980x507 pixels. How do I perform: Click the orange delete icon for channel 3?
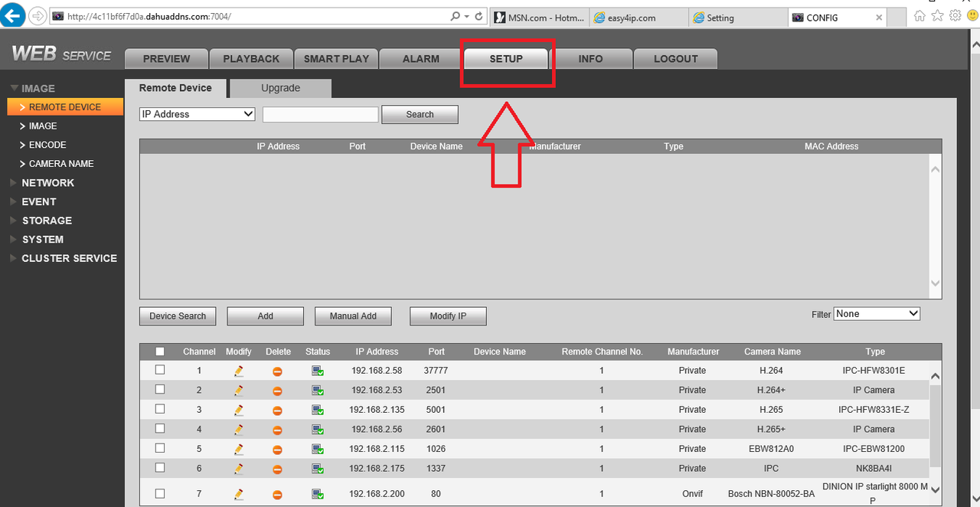pyautogui.click(x=278, y=411)
